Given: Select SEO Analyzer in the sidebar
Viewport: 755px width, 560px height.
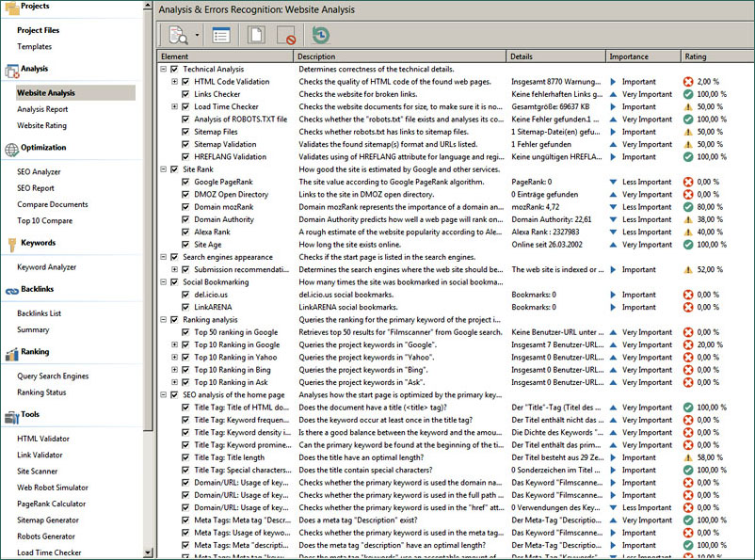Looking at the screenshot, I should coord(39,171).
